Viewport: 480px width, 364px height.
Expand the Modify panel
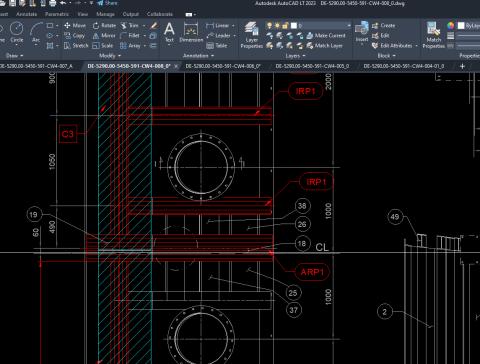110,56
